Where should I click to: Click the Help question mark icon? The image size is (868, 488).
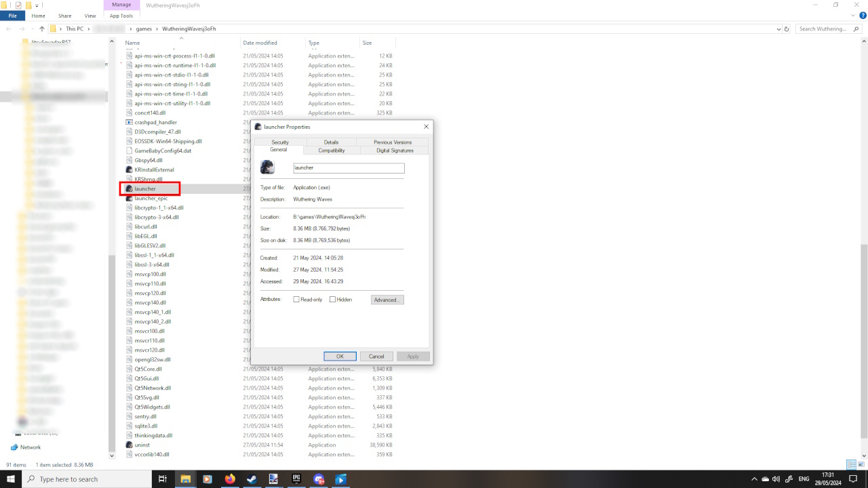[x=862, y=16]
